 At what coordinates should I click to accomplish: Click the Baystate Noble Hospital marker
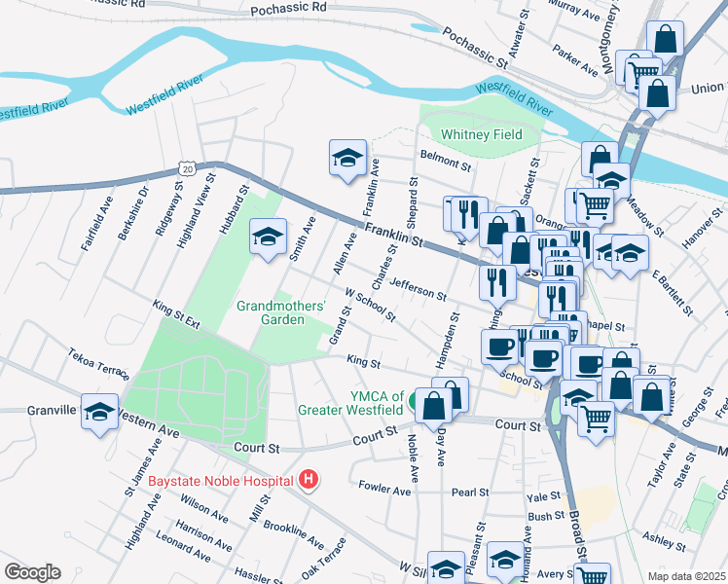point(309,481)
